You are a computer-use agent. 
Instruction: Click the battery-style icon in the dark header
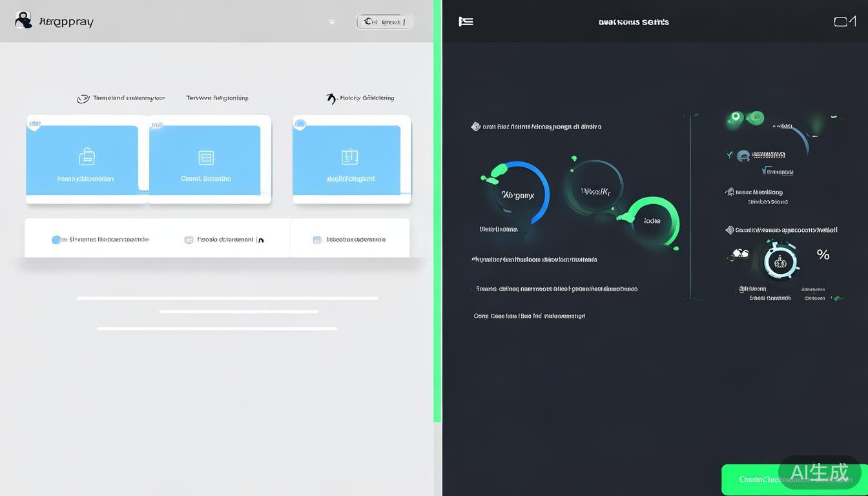click(x=844, y=21)
